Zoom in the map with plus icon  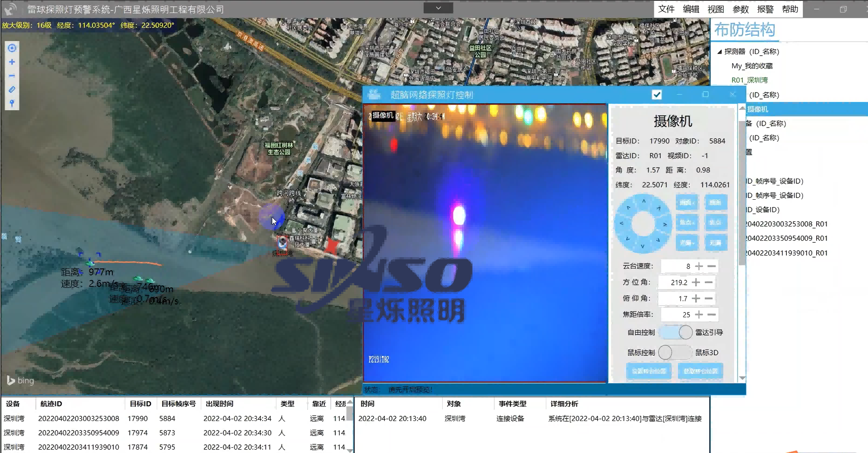tap(12, 62)
